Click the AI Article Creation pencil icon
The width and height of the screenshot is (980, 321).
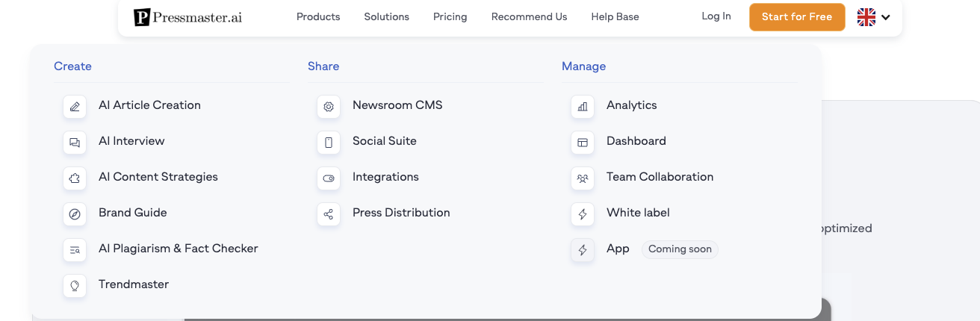(75, 107)
